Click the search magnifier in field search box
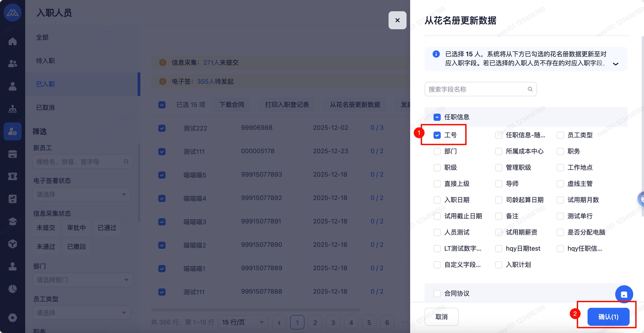Image resolution: width=644 pixels, height=333 pixels. [x=530, y=89]
